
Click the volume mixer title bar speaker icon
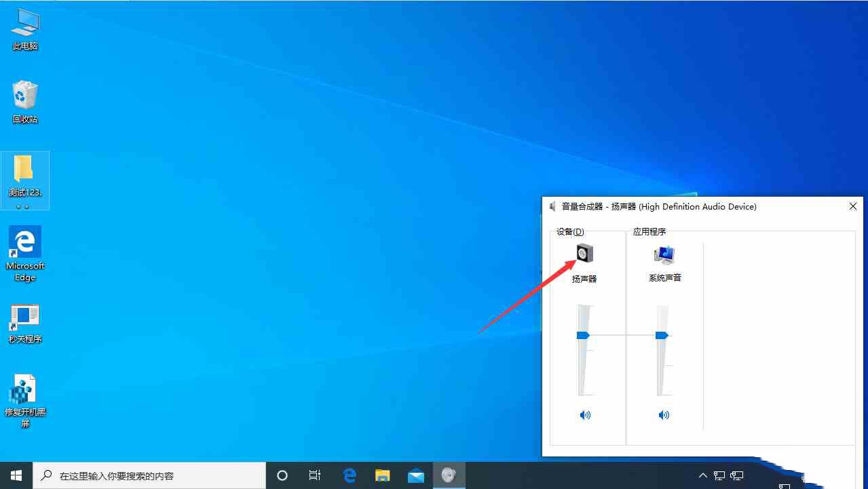click(x=553, y=206)
